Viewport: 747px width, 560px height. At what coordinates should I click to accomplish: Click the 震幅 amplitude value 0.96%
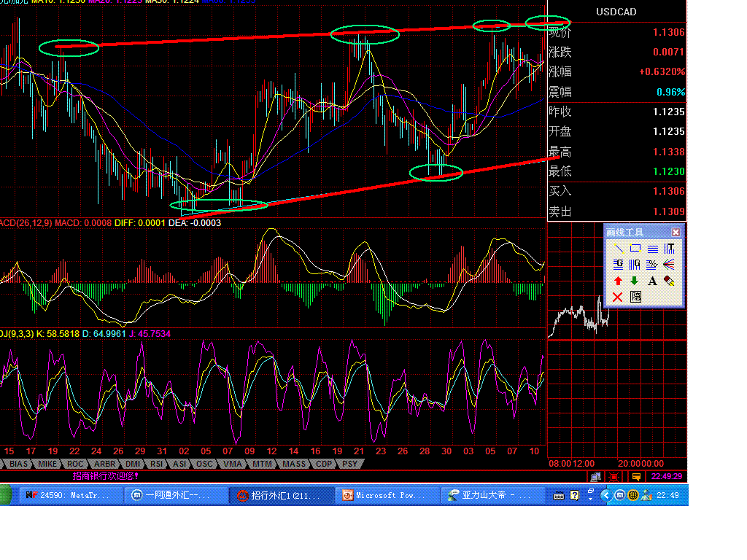tap(671, 92)
